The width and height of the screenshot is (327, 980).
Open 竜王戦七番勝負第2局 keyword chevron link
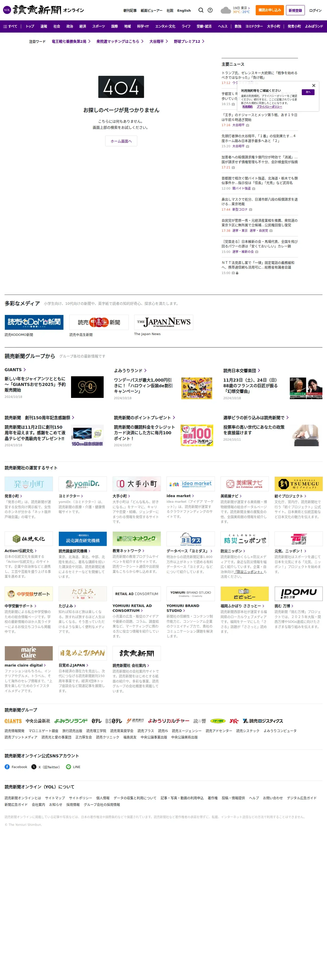click(x=71, y=41)
